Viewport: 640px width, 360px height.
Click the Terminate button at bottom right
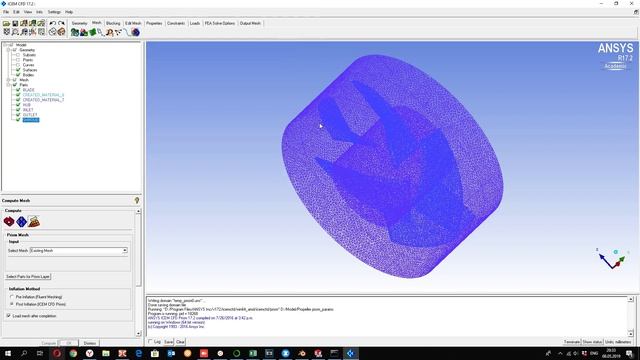572,342
